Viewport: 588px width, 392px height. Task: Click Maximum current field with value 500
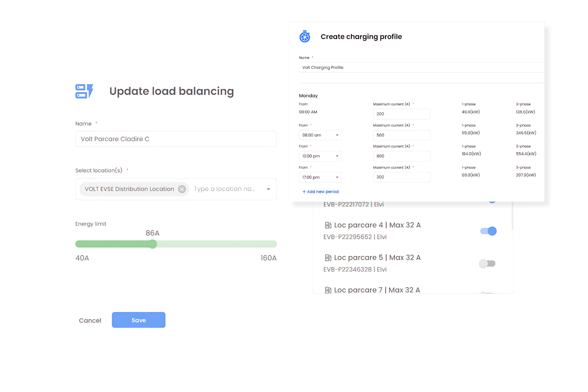tap(402, 135)
